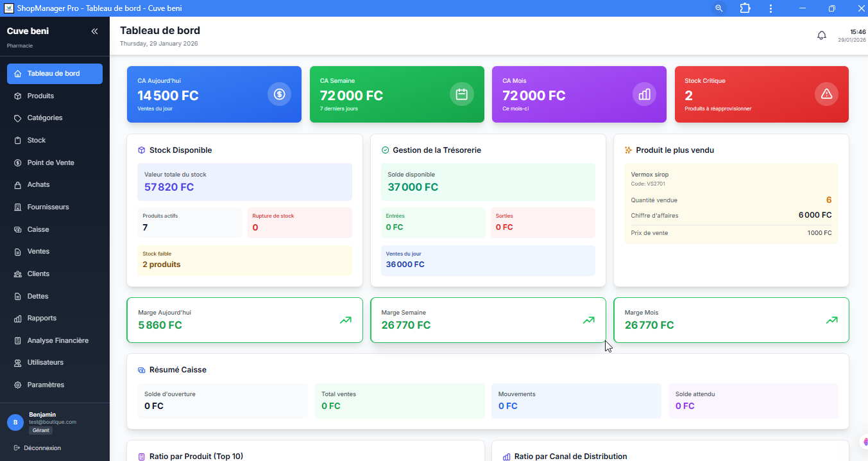This screenshot has width=868, height=461.
Task: Go to Point de Vente page
Action: tap(51, 162)
